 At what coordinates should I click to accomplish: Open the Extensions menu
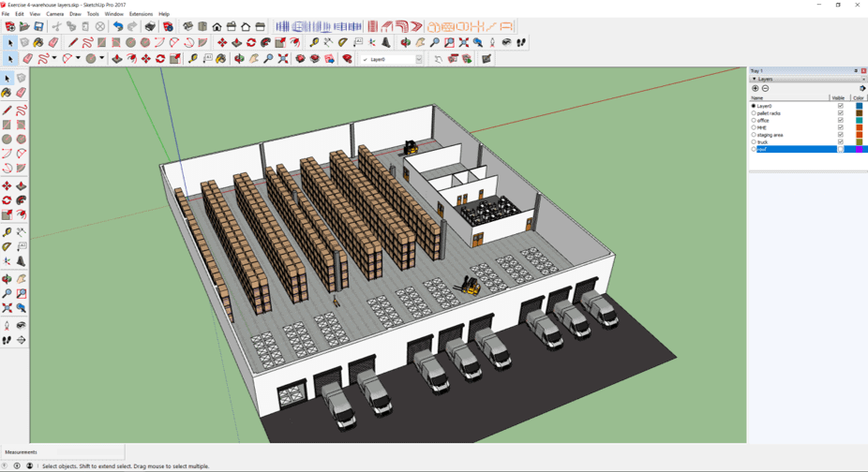pyautogui.click(x=141, y=14)
